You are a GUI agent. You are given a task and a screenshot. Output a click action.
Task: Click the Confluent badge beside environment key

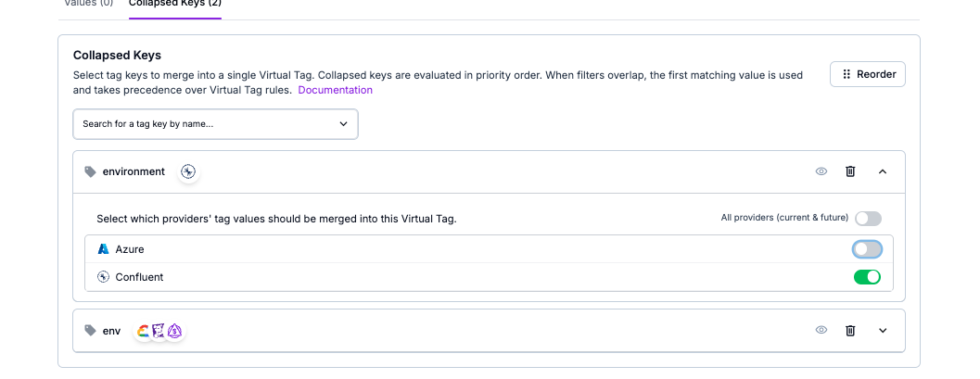188,171
